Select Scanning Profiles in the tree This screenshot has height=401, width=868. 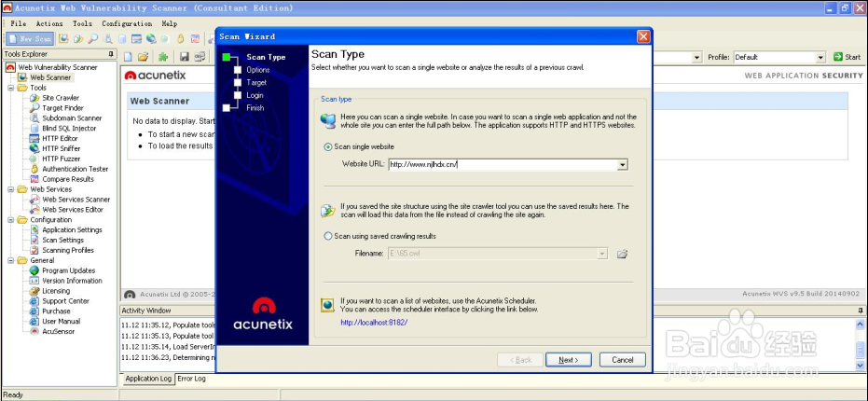point(68,250)
